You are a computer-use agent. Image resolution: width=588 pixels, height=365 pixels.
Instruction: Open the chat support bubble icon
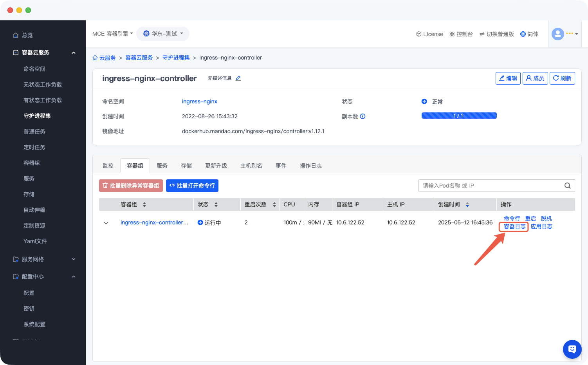pyautogui.click(x=572, y=349)
